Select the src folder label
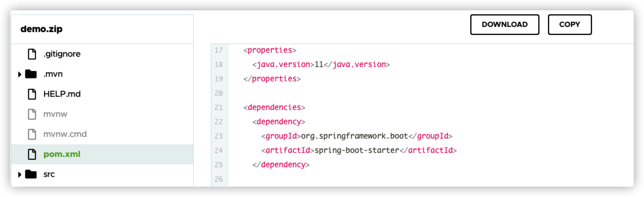The image size is (644, 197). (x=49, y=174)
